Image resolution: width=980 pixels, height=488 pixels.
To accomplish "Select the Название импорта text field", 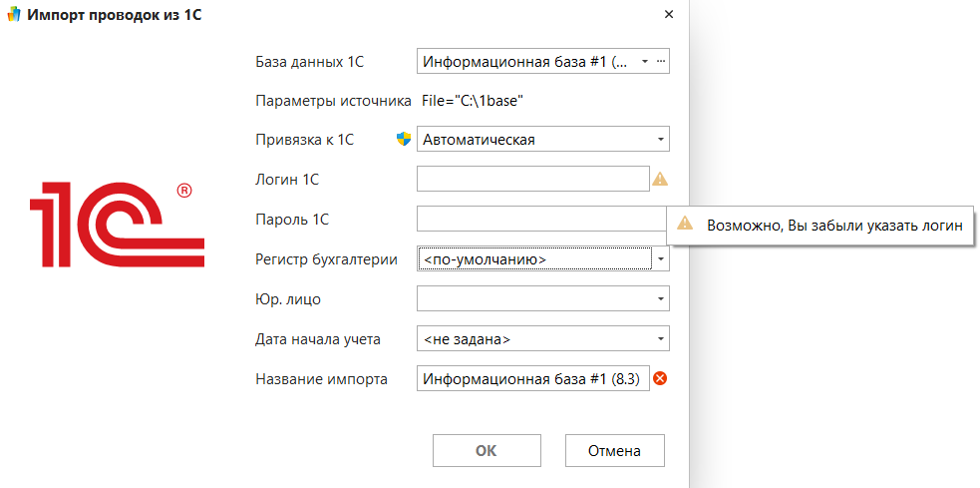I will (x=532, y=378).
